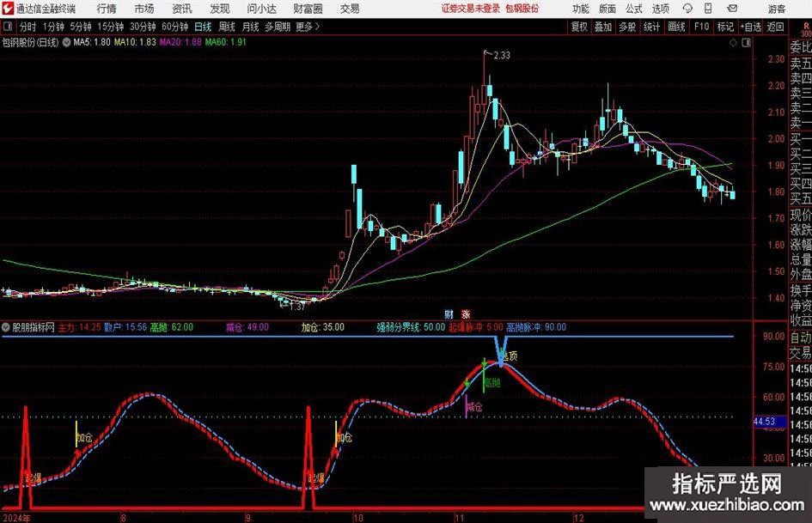This screenshot has height=523, width=812.
Task: Click the 加仓: 35.00 indicator value
Action: 322,327
